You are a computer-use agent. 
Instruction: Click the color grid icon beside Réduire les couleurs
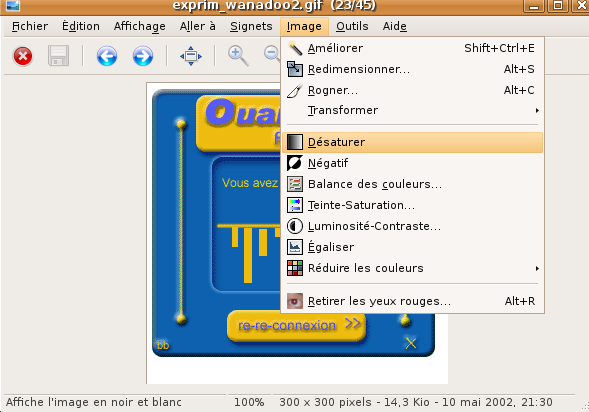point(295,268)
